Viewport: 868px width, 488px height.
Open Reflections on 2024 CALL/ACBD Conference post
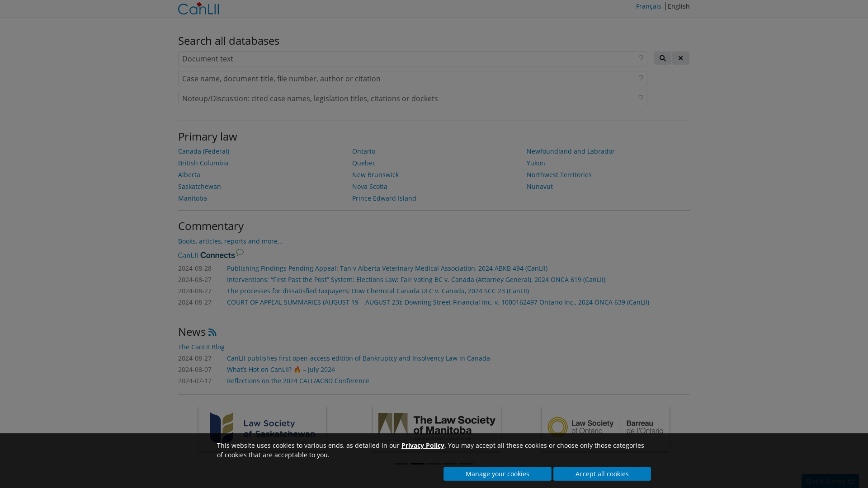[x=298, y=381]
